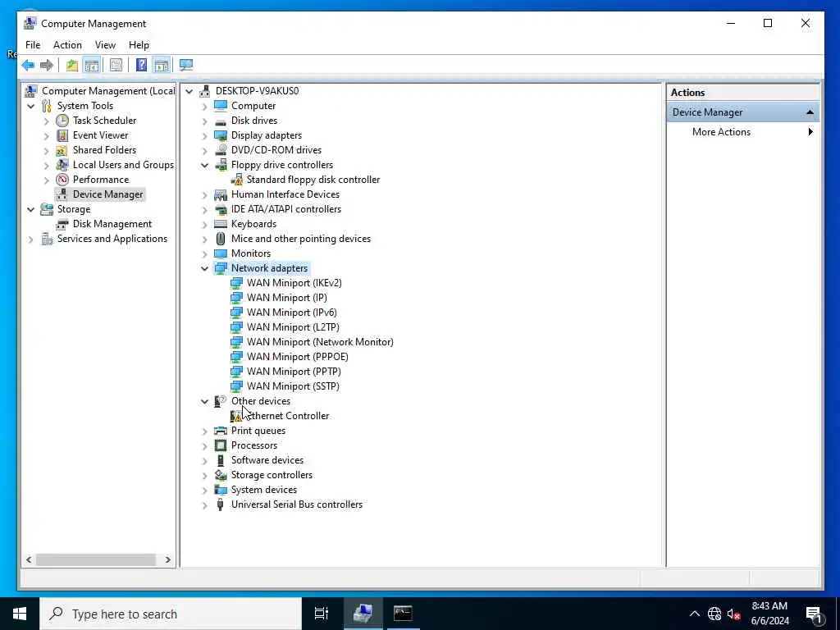Select WAN Miniport (PPPOE) adapter
The height and width of the screenshot is (630, 840).
point(297,357)
